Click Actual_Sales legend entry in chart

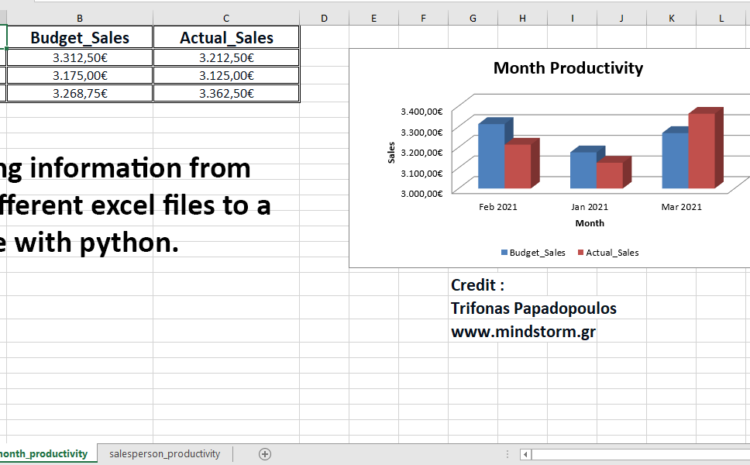pyautogui.click(x=608, y=253)
